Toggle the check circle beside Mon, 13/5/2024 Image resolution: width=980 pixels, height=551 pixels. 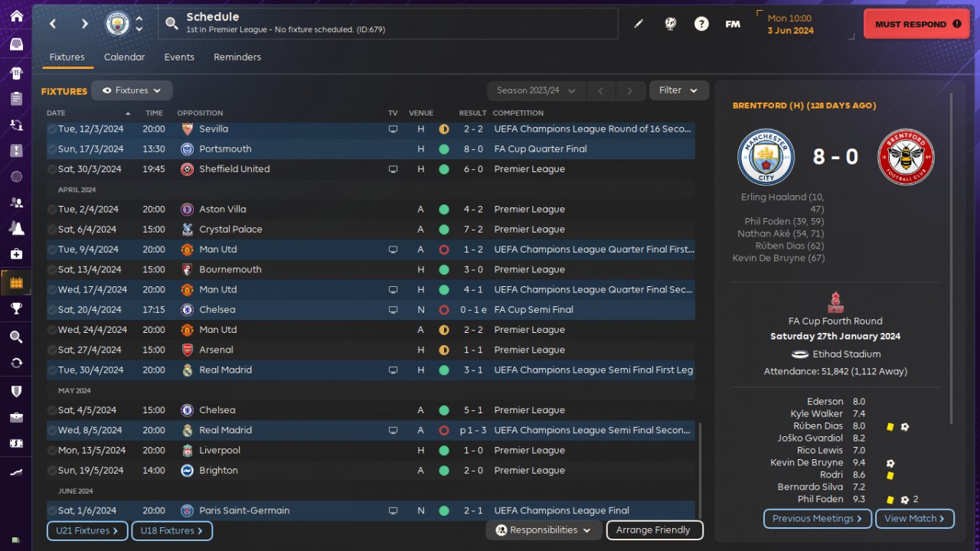coord(51,451)
